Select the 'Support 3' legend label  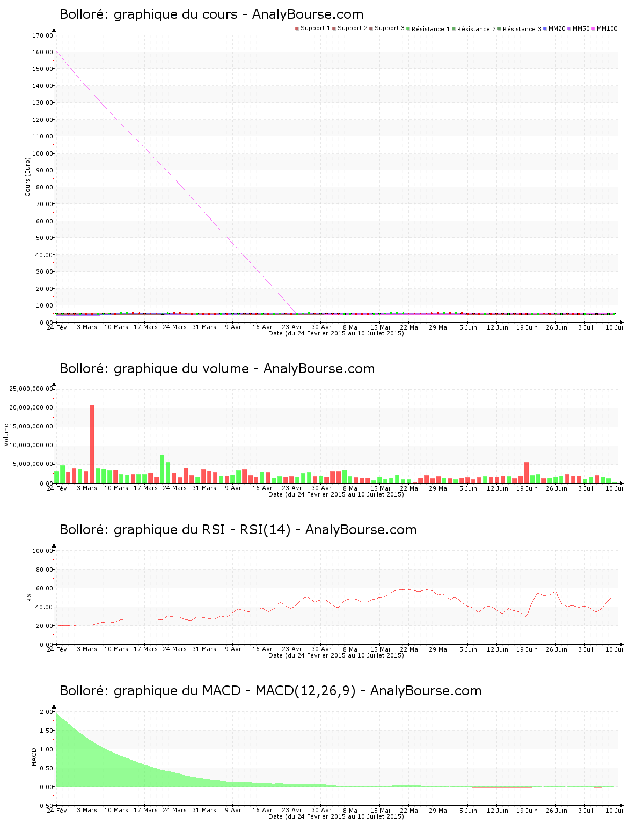(x=390, y=28)
